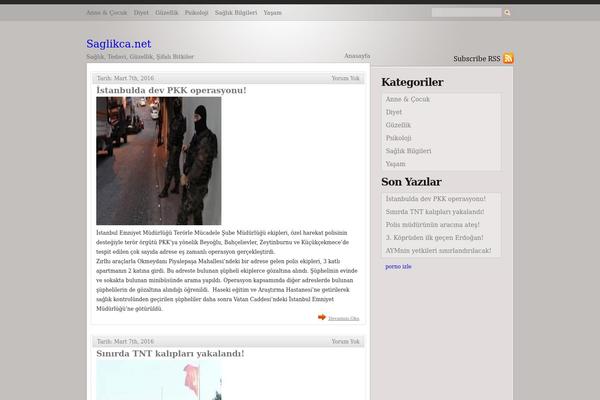Click the orange arrow beside Devamını Oku
The height and width of the screenshot is (400, 600).
pos(322,317)
